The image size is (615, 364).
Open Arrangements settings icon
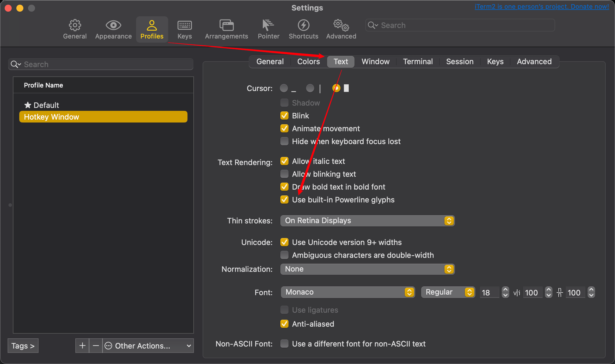(x=226, y=25)
